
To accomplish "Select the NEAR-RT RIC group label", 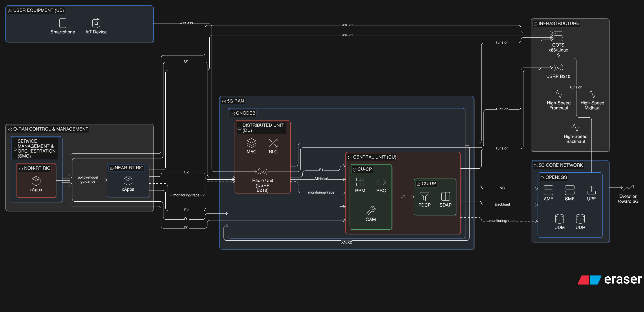I will pos(129,168).
